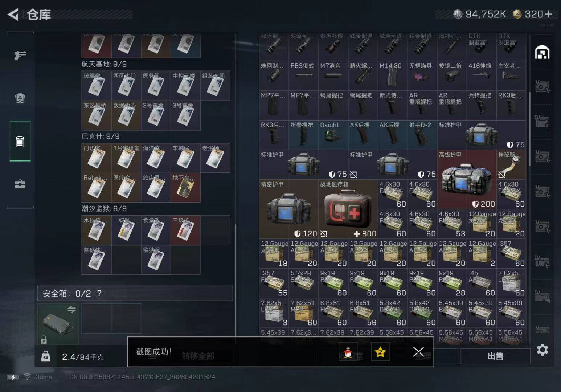Image resolution: width=561 pixels, height=392 pixels.
Task: Select the 三级监 red prison key card
Action: 185,230
